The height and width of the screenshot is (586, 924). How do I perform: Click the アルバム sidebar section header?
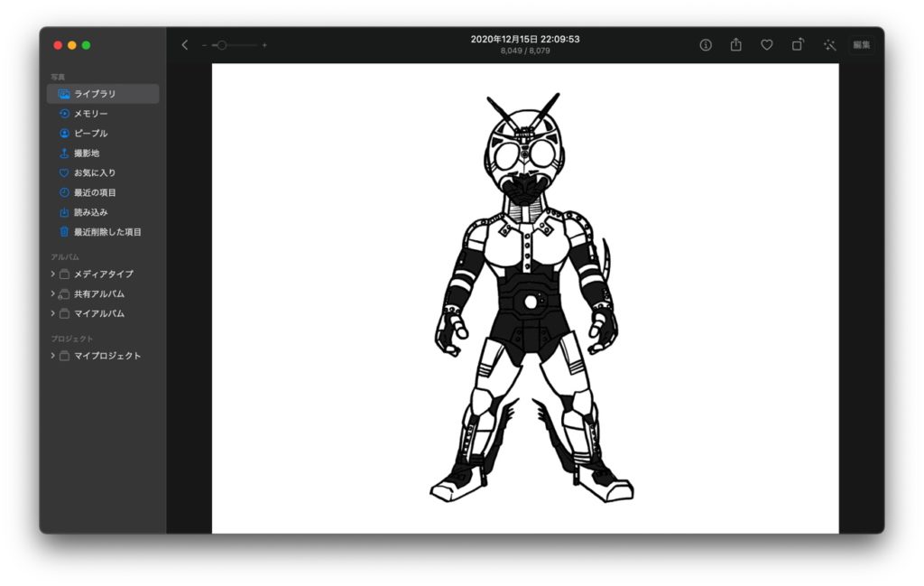[65, 257]
